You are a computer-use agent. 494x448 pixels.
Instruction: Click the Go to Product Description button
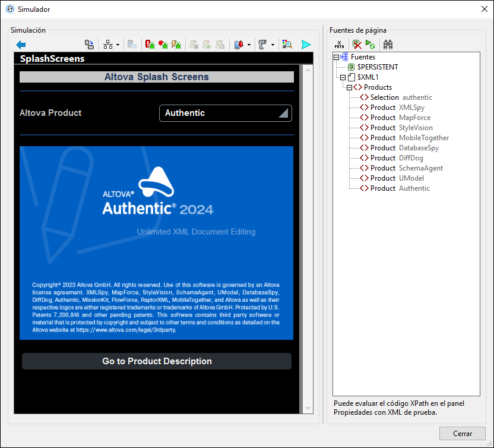click(x=157, y=361)
